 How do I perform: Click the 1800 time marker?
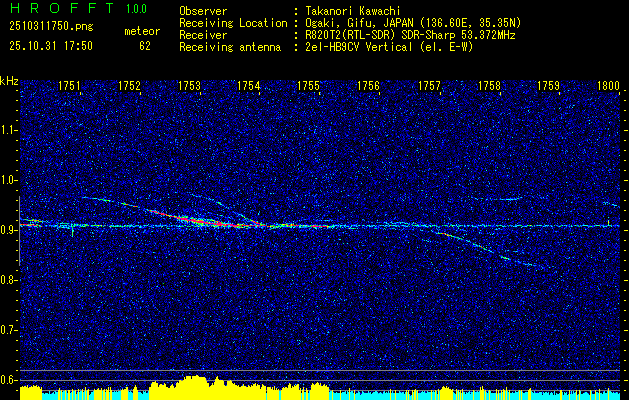tap(608, 87)
